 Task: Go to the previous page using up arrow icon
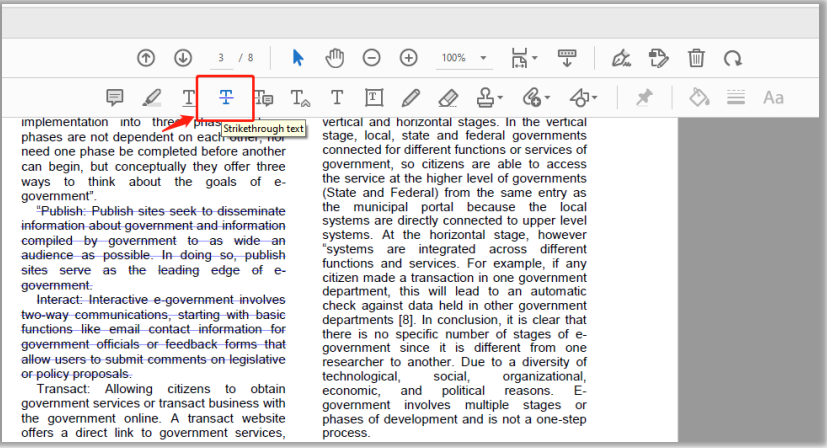146,58
